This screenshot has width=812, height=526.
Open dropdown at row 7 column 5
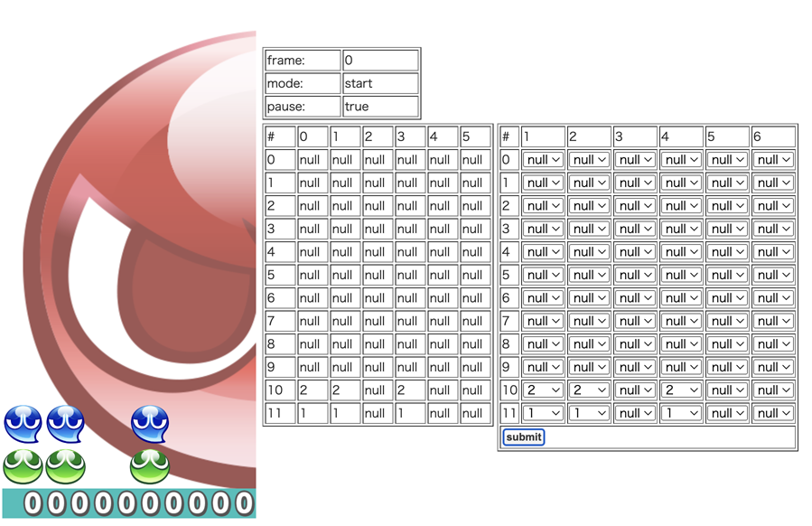coord(727,321)
